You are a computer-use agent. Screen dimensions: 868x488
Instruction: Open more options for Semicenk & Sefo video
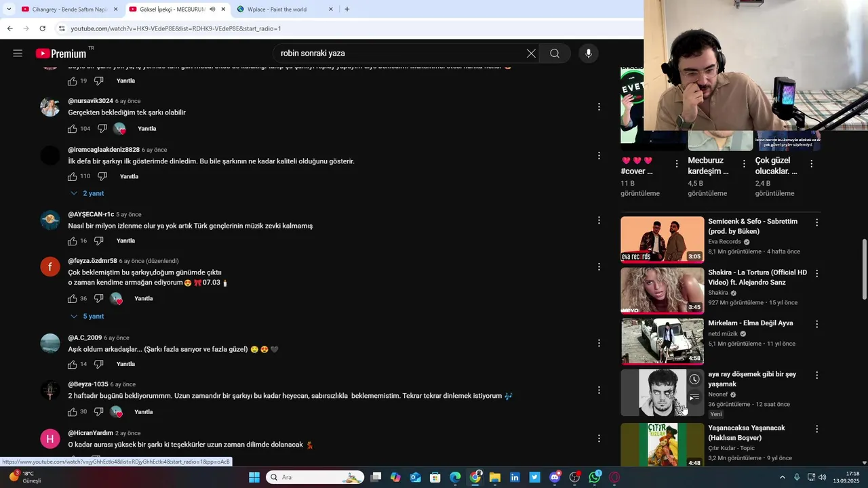click(816, 222)
